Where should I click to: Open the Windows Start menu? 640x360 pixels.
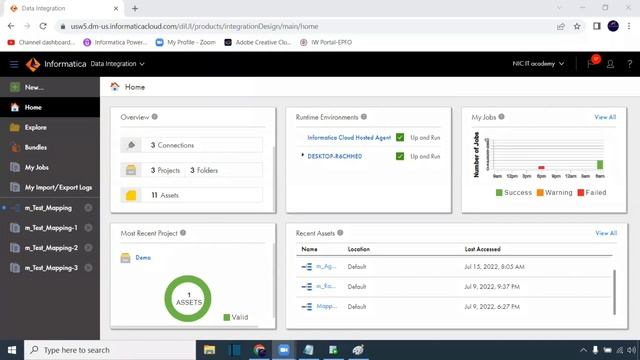coord(12,350)
